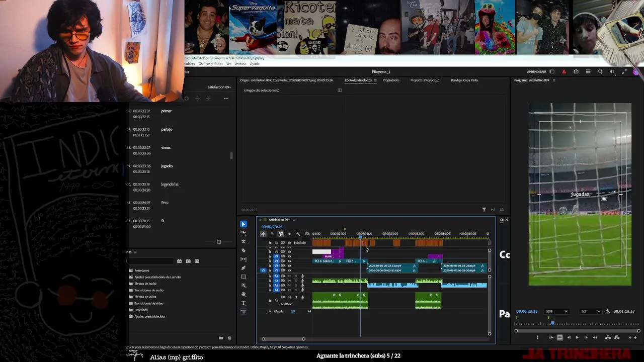Expand the Presetones folder
Screen dimensions: 644x362
139,270
